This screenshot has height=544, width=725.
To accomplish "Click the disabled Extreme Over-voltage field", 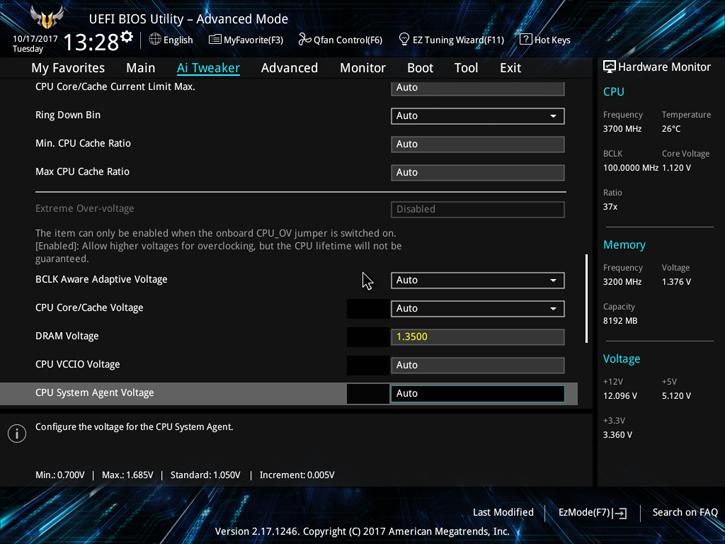I will (x=477, y=209).
